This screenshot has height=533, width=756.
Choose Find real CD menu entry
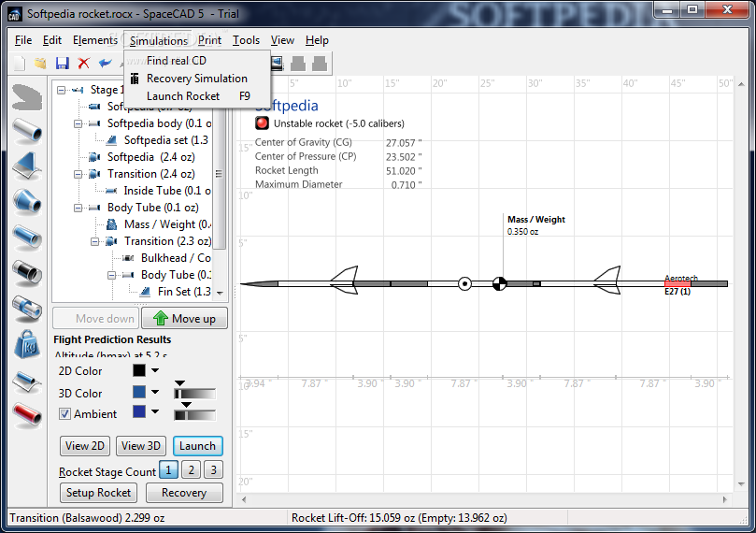(x=177, y=60)
